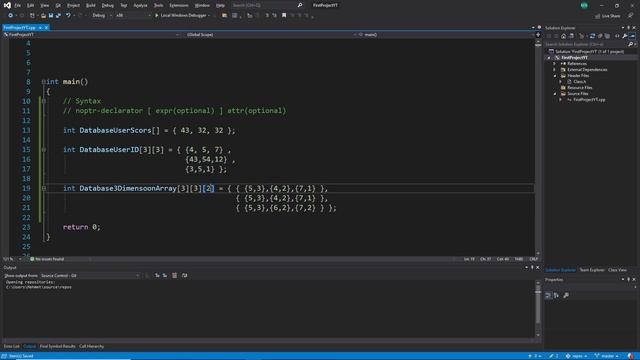The image size is (640, 360).
Task: Open the Window menu
Action: click(x=202, y=5)
